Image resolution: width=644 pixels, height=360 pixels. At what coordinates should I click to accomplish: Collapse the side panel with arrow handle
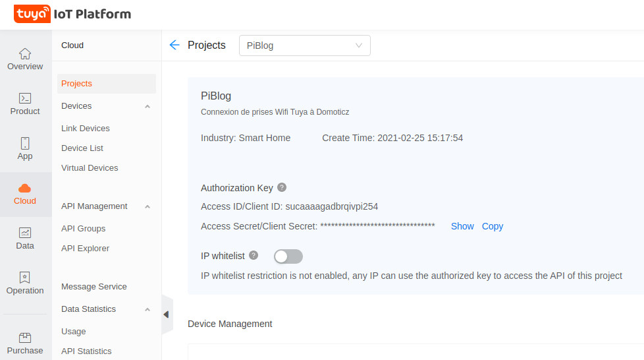click(x=166, y=315)
